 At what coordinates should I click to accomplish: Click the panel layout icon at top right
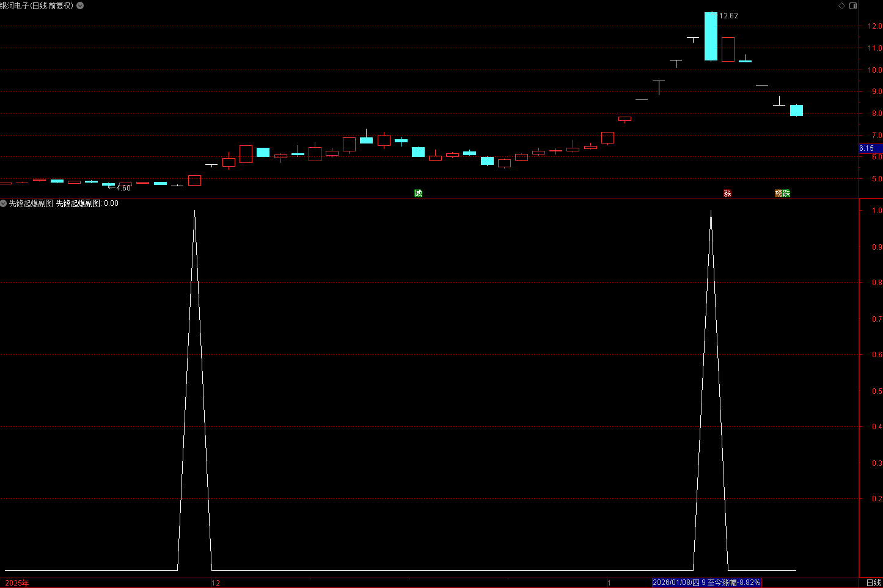point(853,5)
